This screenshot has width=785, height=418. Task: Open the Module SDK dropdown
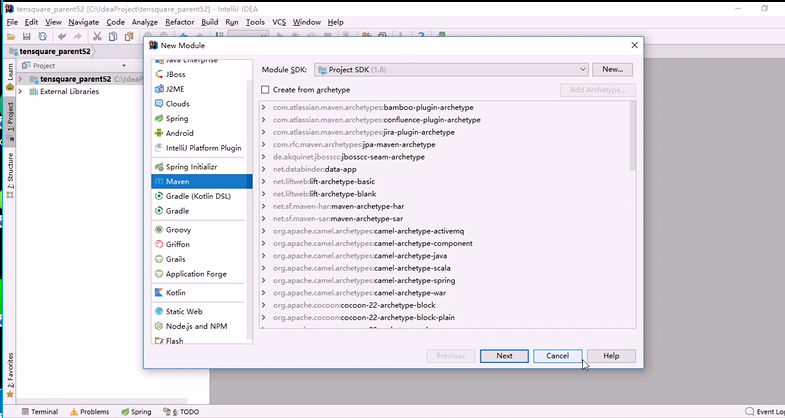(451, 70)
